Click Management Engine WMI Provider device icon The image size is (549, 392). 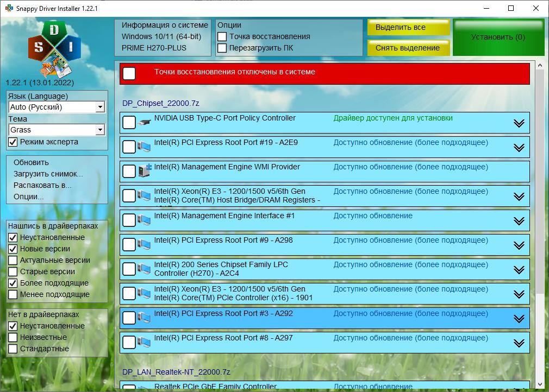click(144, 170)
